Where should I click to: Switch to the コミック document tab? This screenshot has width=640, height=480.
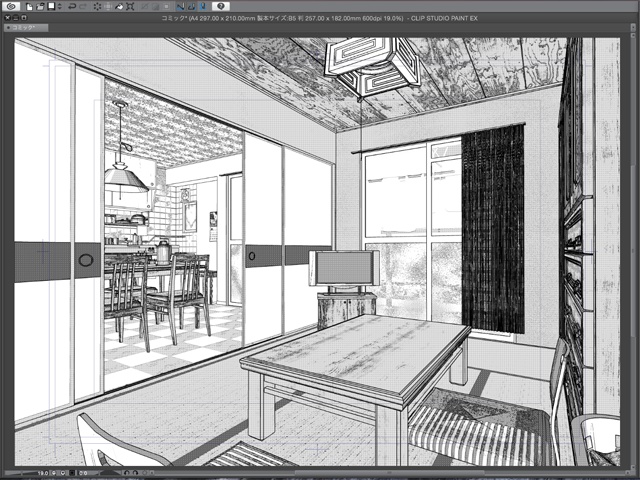[26, 28]
